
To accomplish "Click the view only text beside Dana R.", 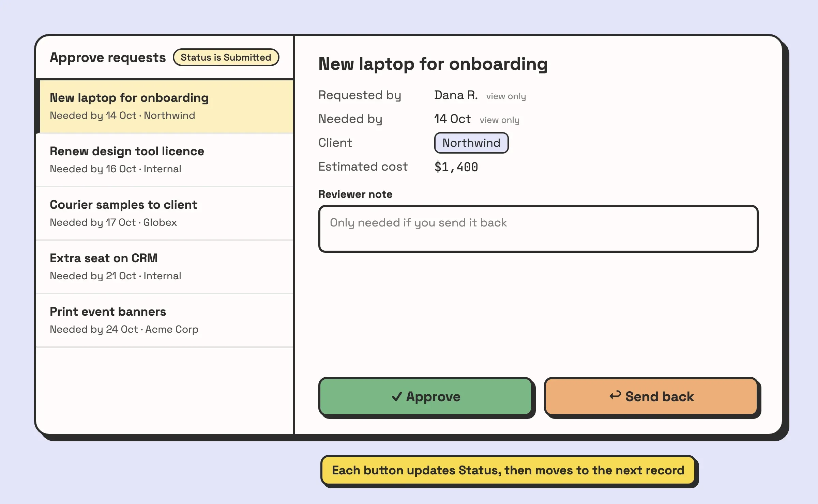I will (506, 96).
